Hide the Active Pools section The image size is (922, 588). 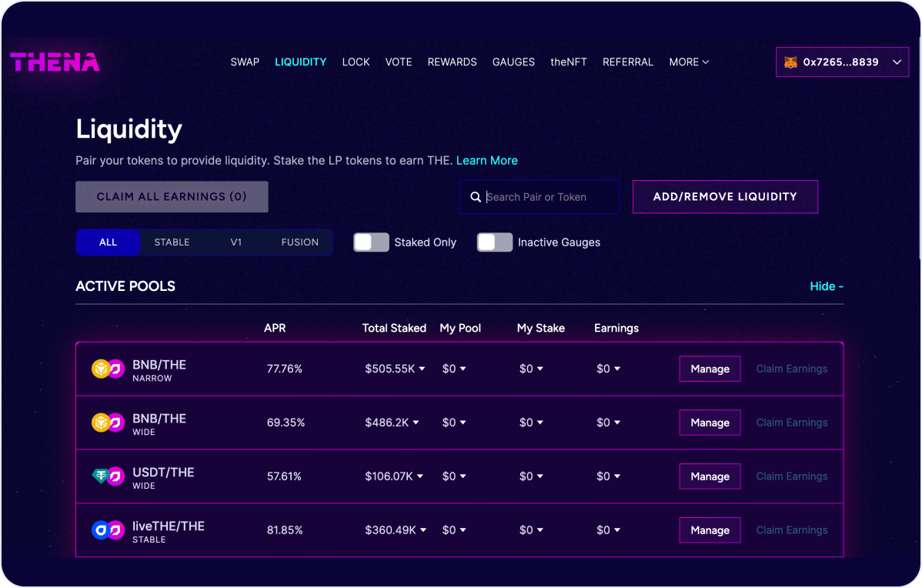point(826,286)
